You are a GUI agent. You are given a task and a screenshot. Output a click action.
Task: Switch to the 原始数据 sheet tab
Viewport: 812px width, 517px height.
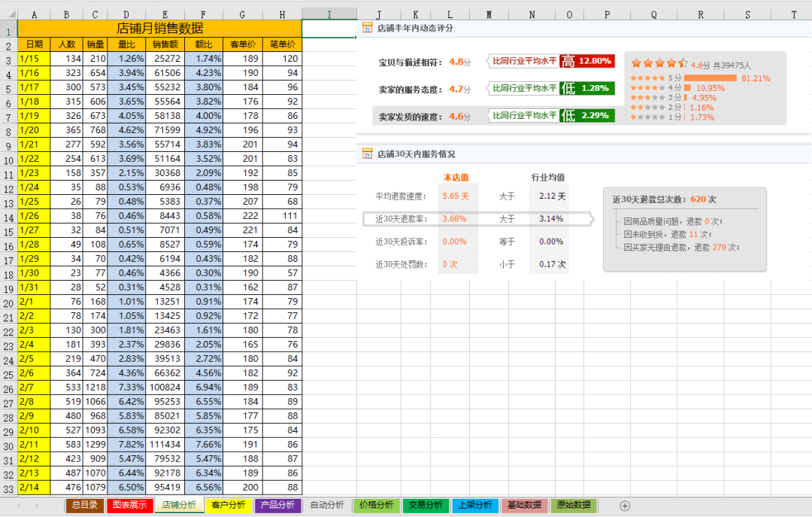tap(574, 505)
